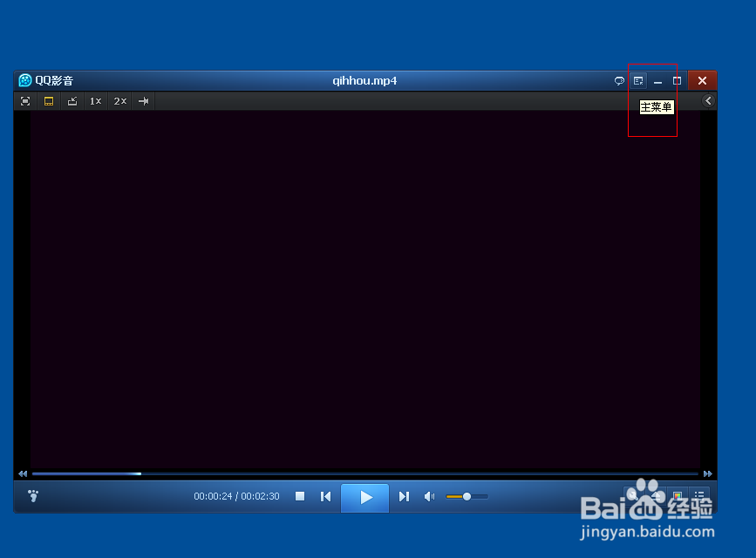This screenshot has width=756, height=558.
Task: Enter fullscreen mode from toolbar
Action: [25, 101]
